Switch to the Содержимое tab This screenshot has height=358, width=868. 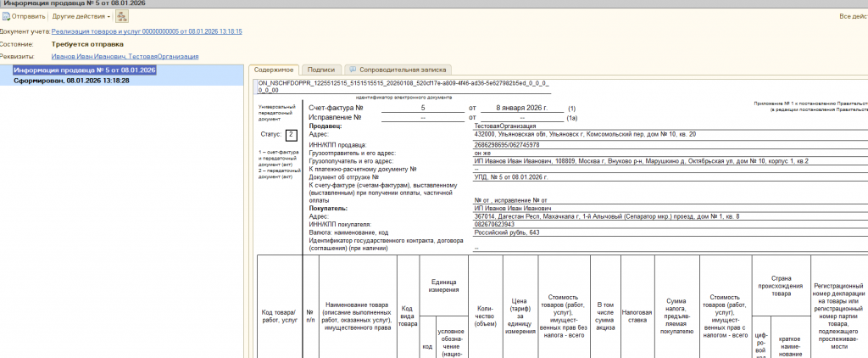coord(274,70)
